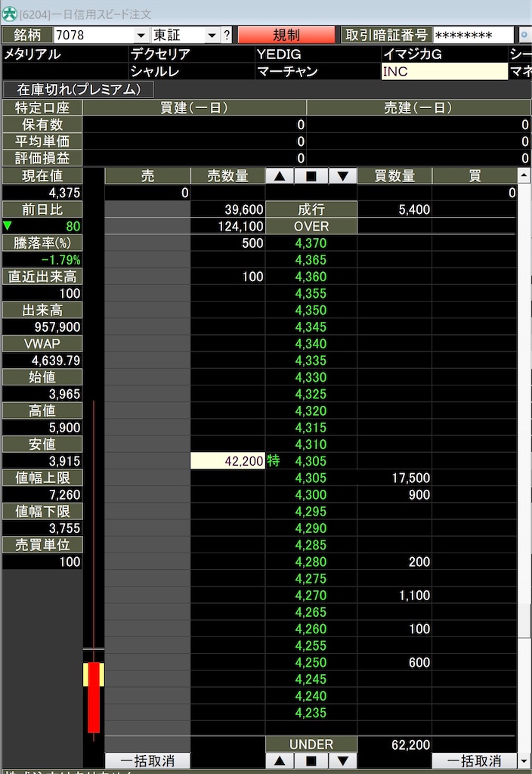
Task: Click the 買 column header
Action: point(475,175)
